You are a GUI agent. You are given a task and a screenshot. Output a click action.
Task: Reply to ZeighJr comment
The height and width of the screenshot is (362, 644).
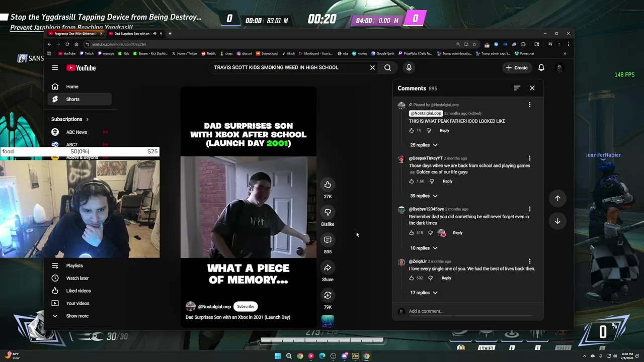pyautogui.click(x=446, y=278)
